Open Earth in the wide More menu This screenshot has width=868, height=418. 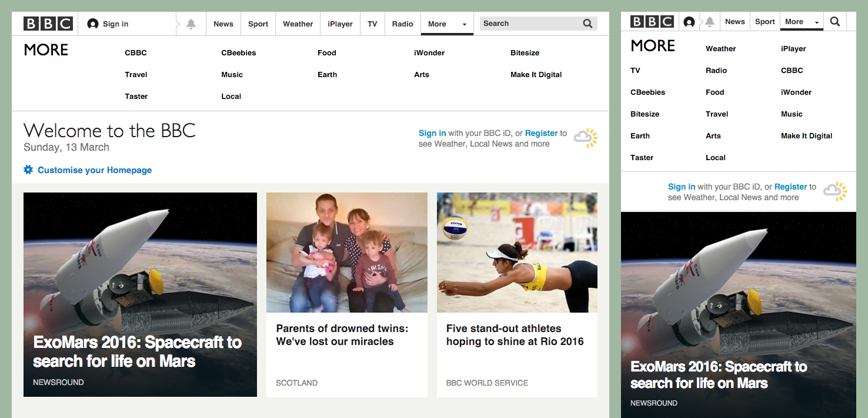coord(328,75)
